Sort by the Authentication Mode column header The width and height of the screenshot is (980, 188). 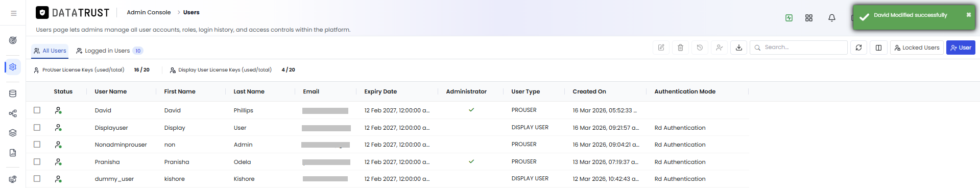tap(685, 91)
